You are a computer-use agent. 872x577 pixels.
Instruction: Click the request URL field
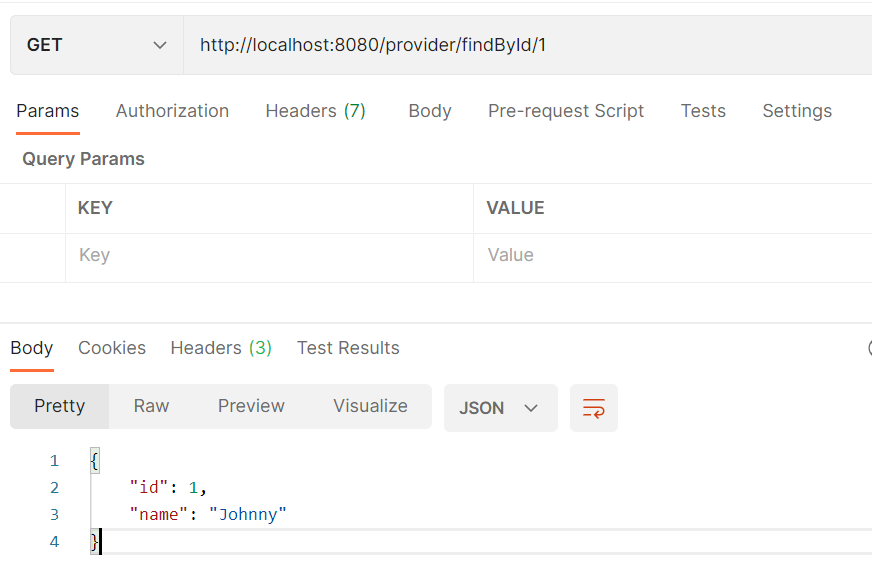[x=527, y=45]
